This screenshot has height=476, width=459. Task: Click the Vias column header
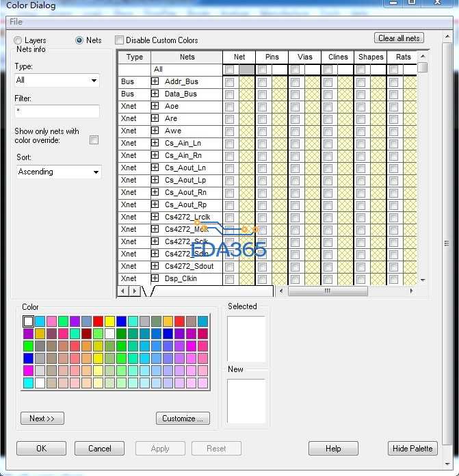305,57
